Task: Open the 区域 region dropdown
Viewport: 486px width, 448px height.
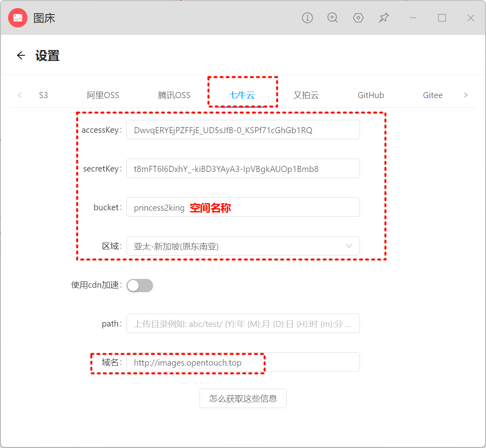Action: [x=243, y=246]
